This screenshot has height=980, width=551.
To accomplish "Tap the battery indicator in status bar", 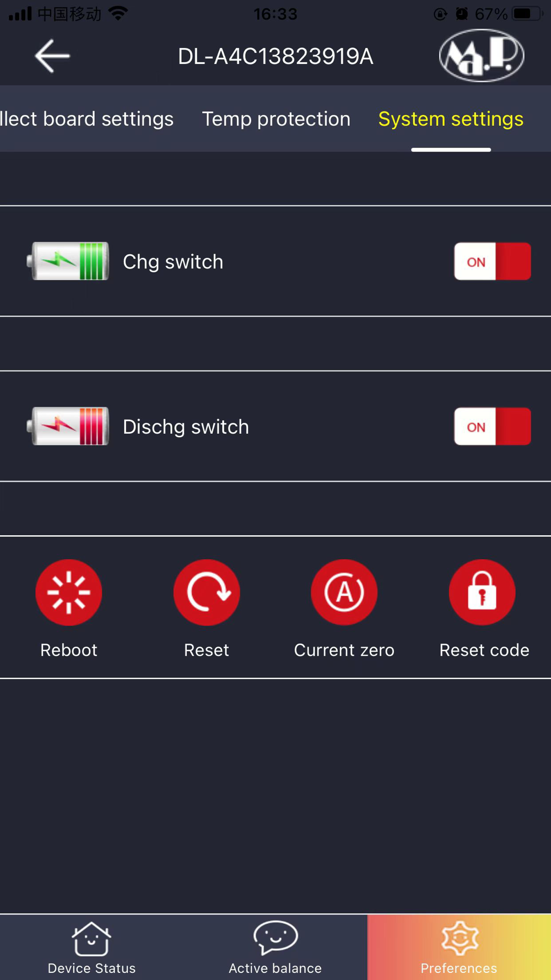I will [x=527, y=14].
